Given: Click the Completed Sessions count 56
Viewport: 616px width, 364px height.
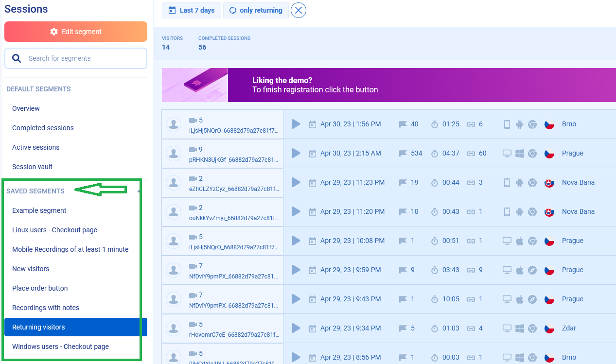Looking at the screenshot, I should pyautogui.click(x=202, y=47).
